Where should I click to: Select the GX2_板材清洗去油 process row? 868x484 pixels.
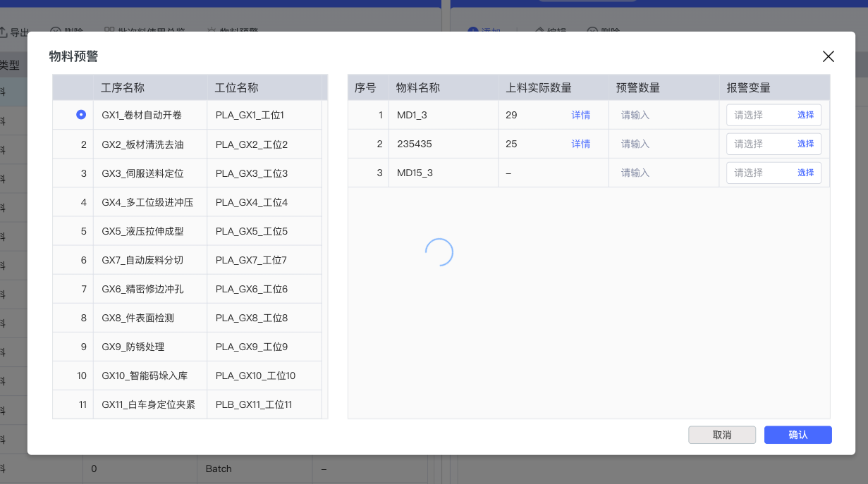point(142,144)
